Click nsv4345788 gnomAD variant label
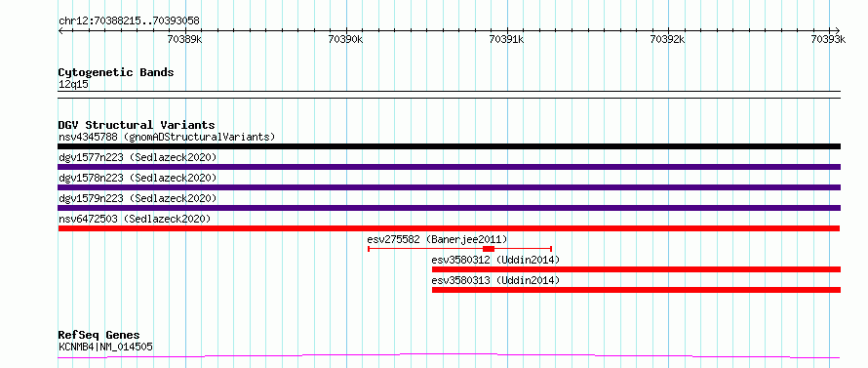The width and height of the screenshot is (868, 368). (x=167, y=137)
